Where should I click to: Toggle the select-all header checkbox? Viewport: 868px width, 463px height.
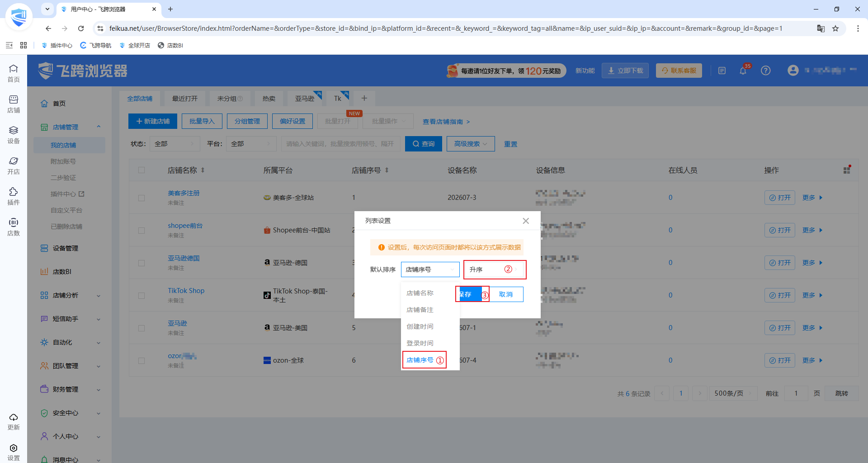(142, 170)
